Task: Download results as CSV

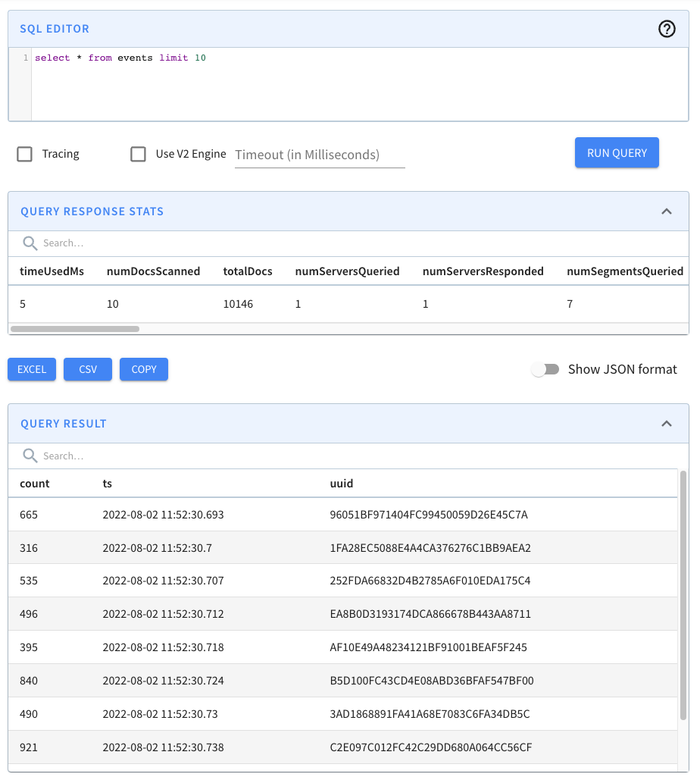Action: (x=87, y=369)
